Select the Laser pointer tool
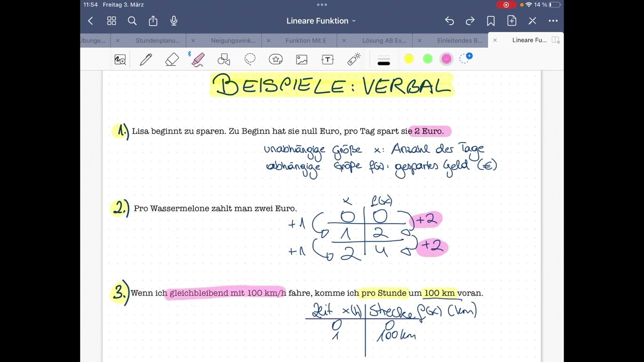644x362 pixels. coord(354,59)
